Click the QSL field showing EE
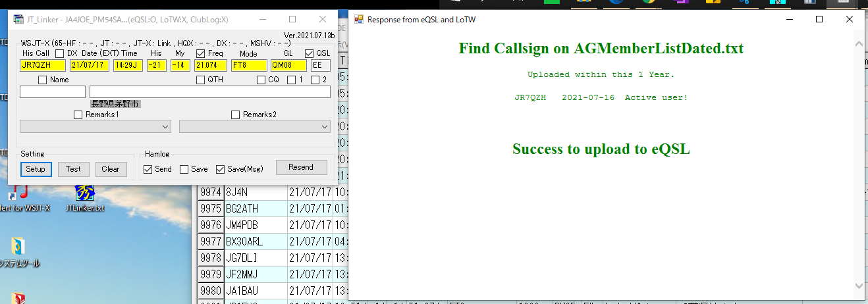This screenshot has height=304, width=868. point(321,65)
